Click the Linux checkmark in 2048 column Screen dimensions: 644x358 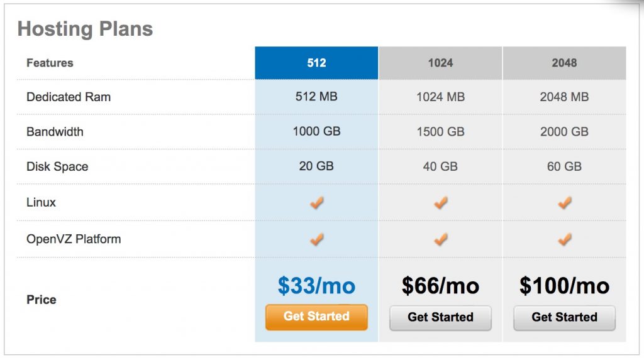[565, 202]
